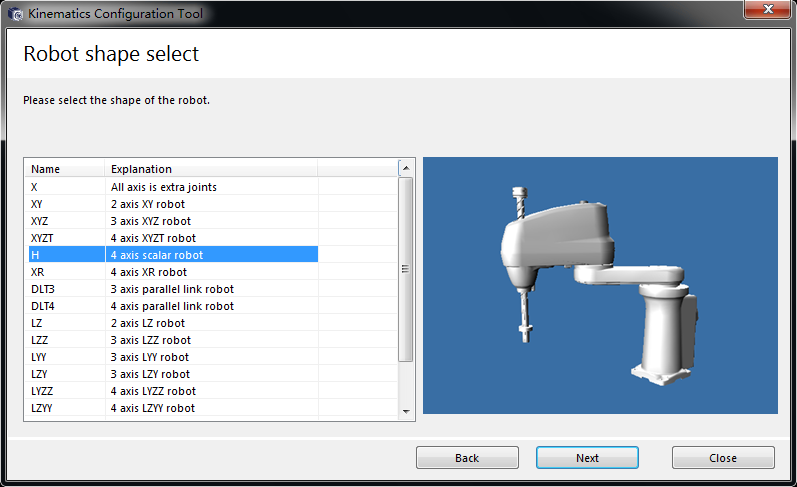This screenshot has height=487, width=797.
Task: Click '3 axis XYZ robot' explanation
Action: [151, 221]
